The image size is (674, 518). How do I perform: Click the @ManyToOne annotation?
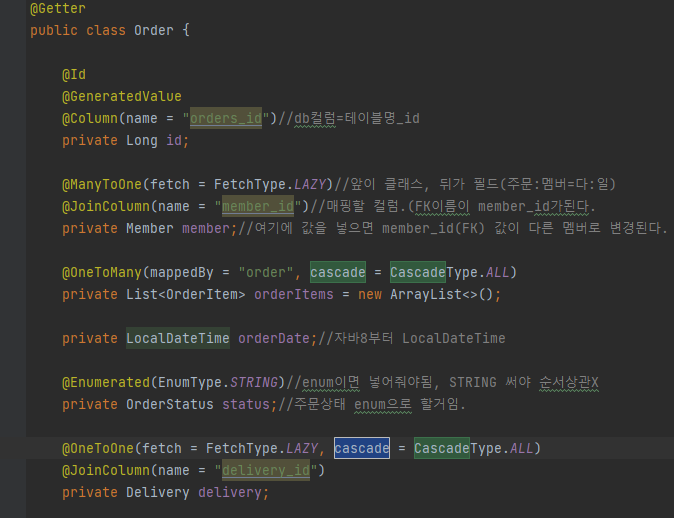[102, 185]
